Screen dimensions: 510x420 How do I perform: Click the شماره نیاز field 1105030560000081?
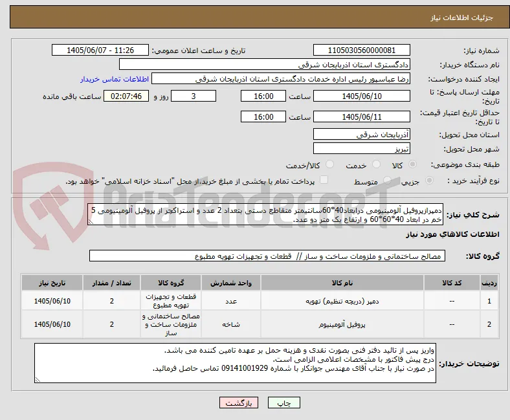361,50
